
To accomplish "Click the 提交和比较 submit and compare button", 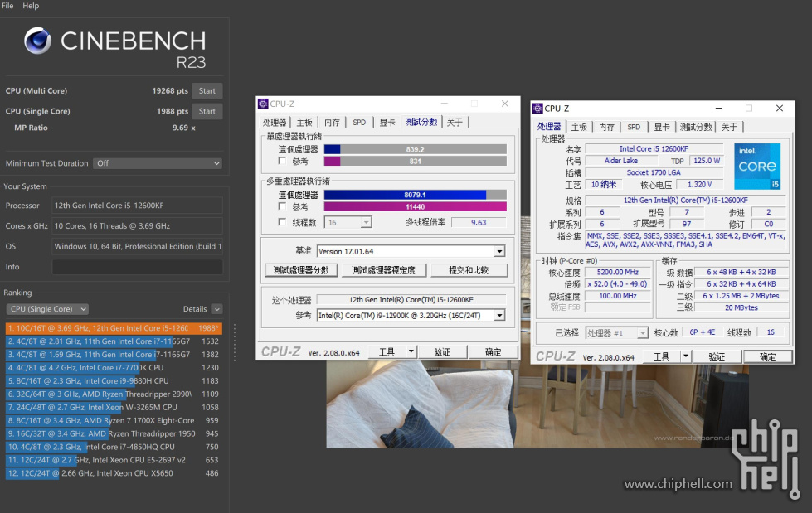I will tap(469, 270).
